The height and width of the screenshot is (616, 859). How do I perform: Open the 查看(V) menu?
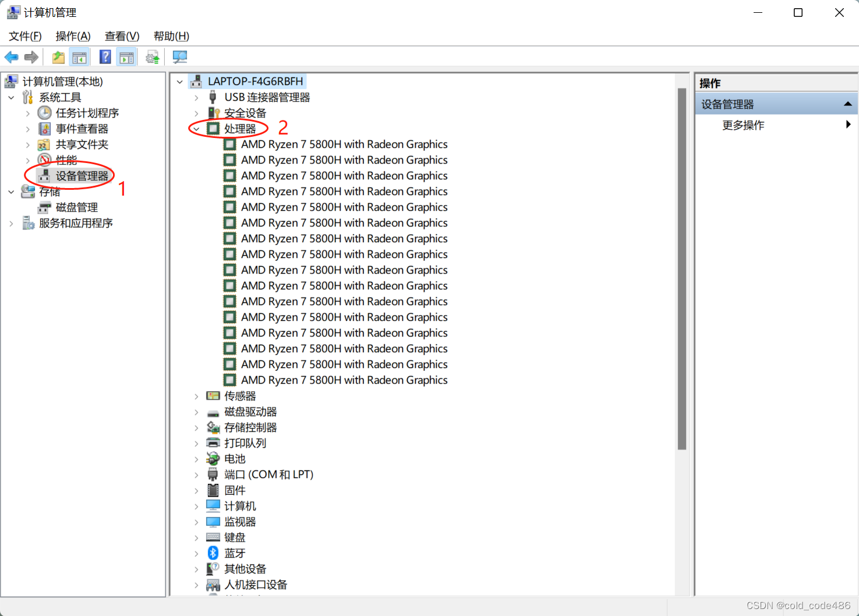122,36
